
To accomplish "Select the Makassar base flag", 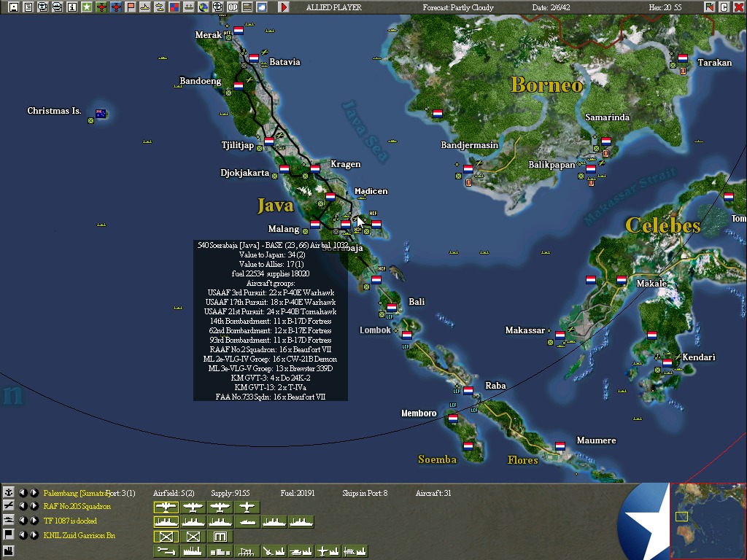I will coord(560,334).
